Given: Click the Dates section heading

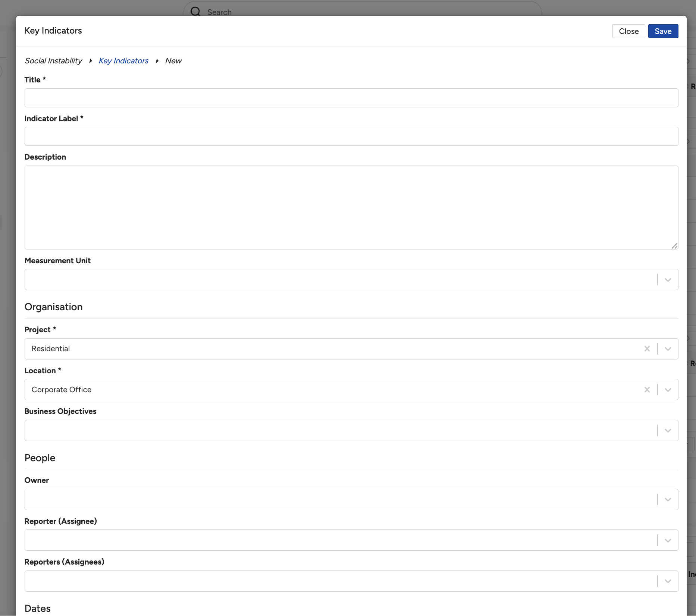Looking at the screenshot, I should (x=38, y=609).
